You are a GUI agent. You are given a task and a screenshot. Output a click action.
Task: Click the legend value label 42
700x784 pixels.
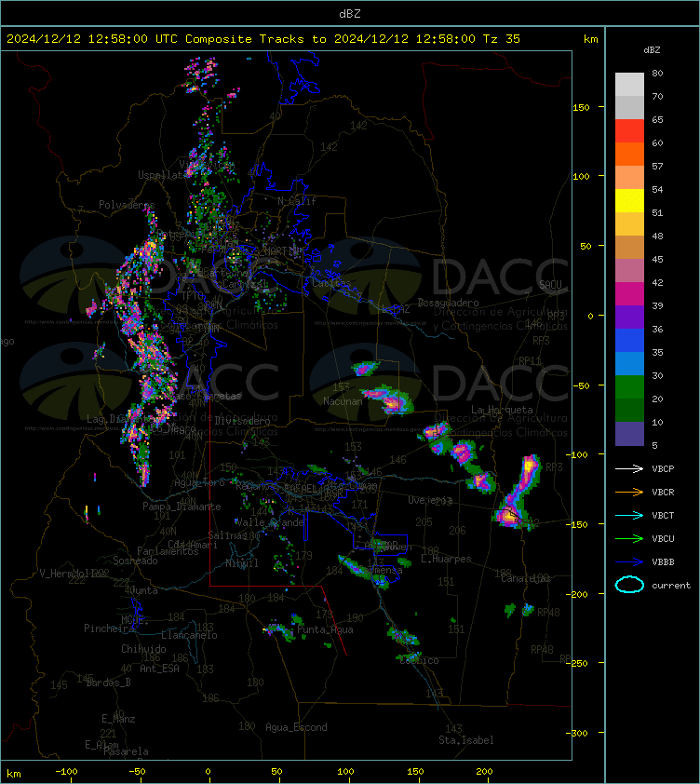(x=657, y=282)
